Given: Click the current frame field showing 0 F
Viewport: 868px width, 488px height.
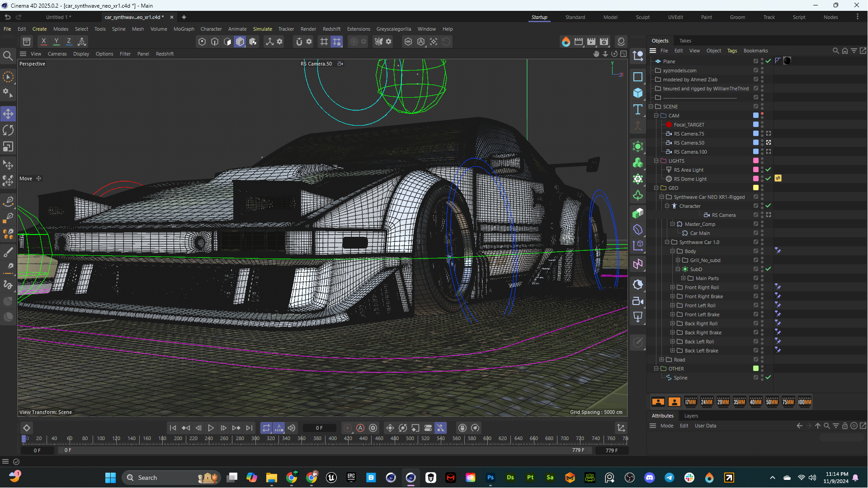Looking at the screenshot, I should coord(319,428).
